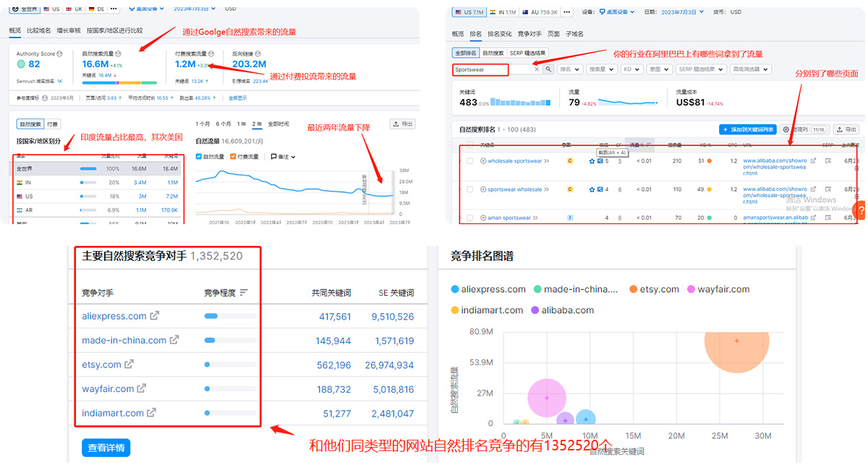Open the 备注 notes dropdown on chart

point(283,157)
